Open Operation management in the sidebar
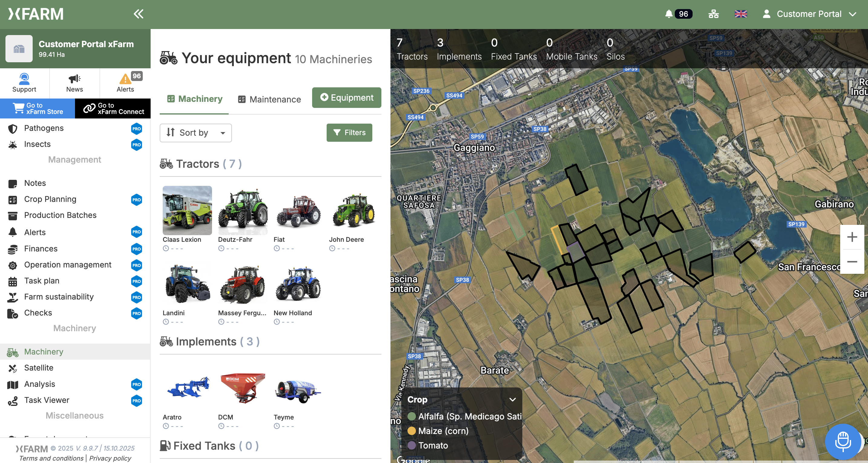The width and height of the screenshot is (868, 463). click(x=75, y=265)
